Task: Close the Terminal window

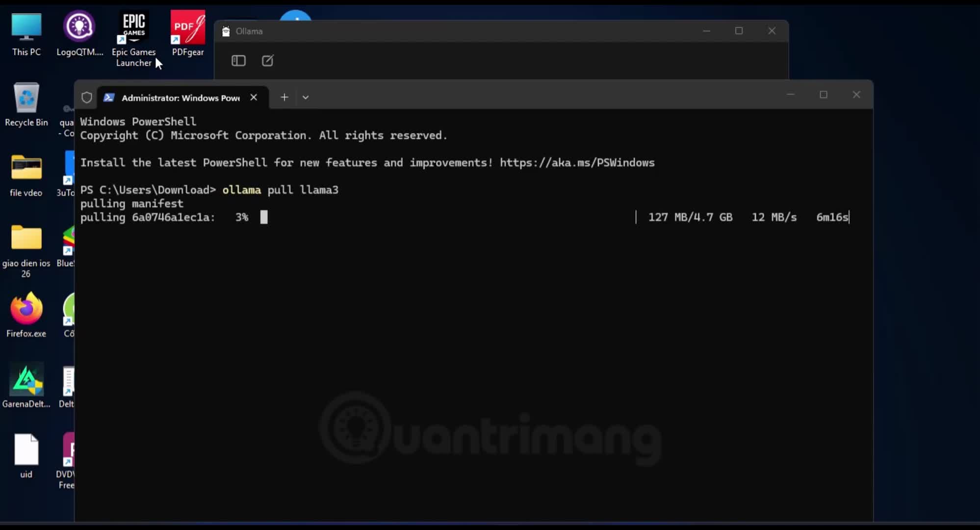Action: 856,94
